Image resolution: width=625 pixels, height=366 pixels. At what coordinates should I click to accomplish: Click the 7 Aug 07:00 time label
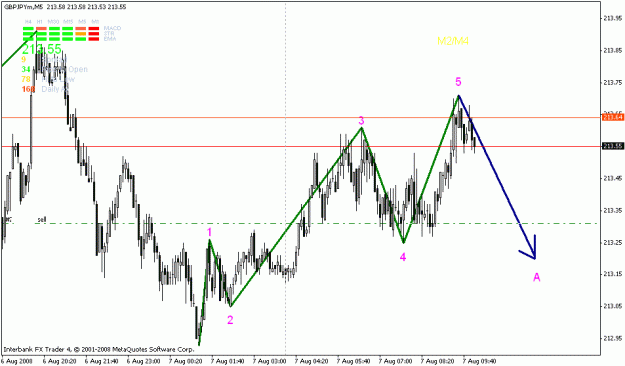395,361
